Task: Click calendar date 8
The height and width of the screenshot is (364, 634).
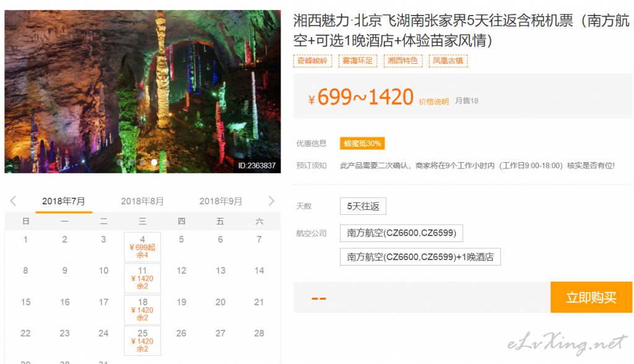Action: [25, 271]
